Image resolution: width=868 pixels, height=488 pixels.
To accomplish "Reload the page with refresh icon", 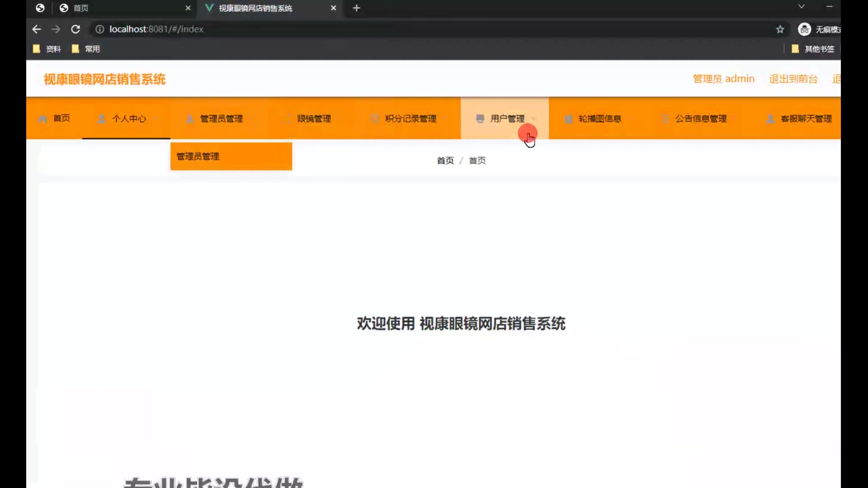I will pyautogui.click(x=75, y=29).
